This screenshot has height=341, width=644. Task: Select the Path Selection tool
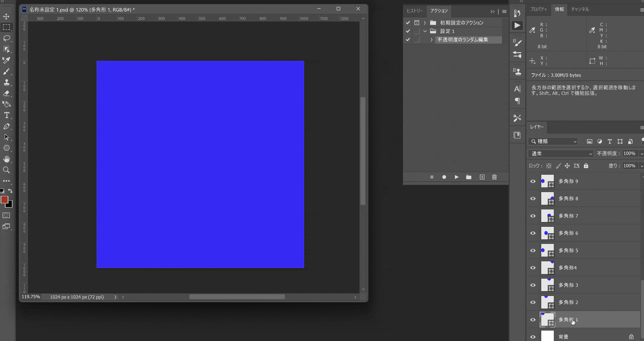6,137
